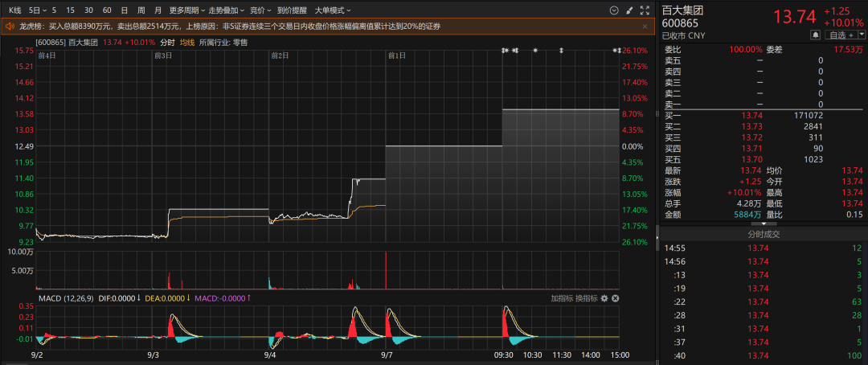This screenshot has width=868, height=365.
Task: Click the 所属行业: 零售 industry link
Action: pyautogui.click(x=223, y=42)
